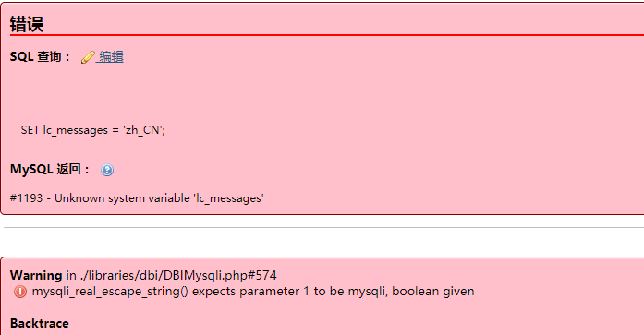Click the bold Warning label

click(36, 275)
